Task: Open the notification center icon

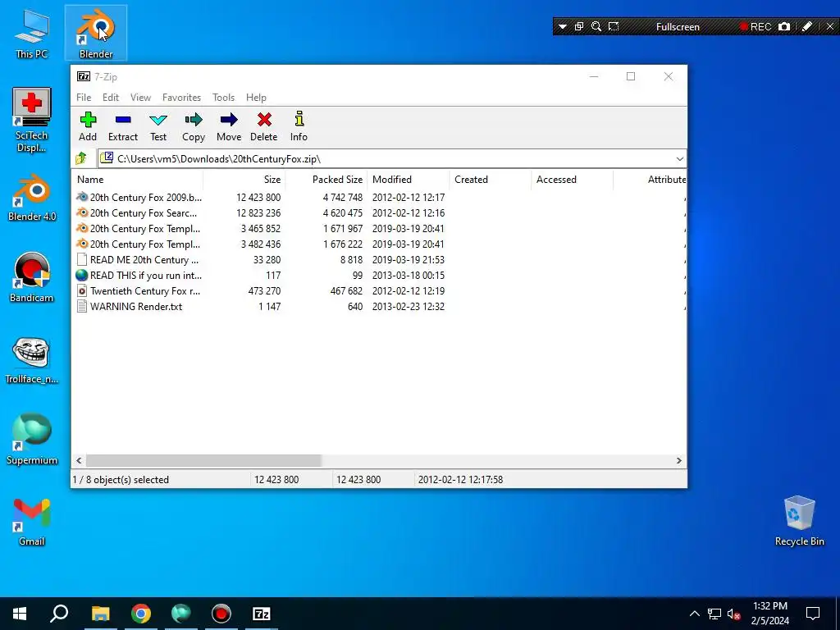Action: pos(813,614)
